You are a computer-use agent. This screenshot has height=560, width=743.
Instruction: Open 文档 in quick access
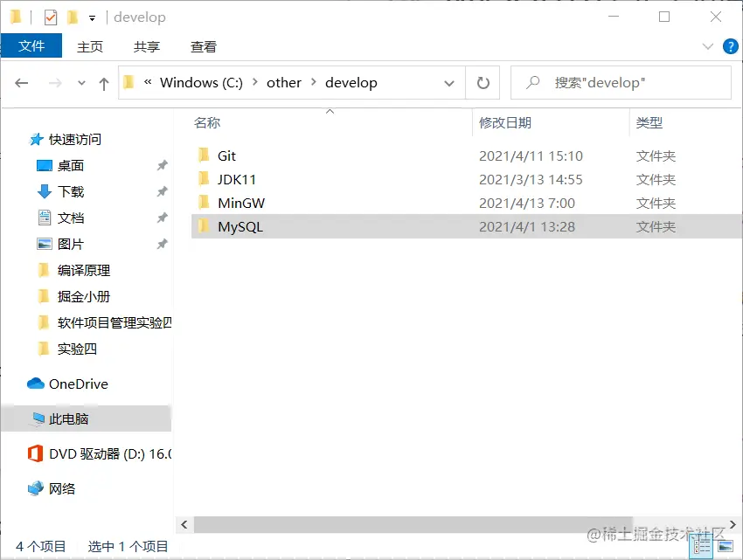[71, 218]
